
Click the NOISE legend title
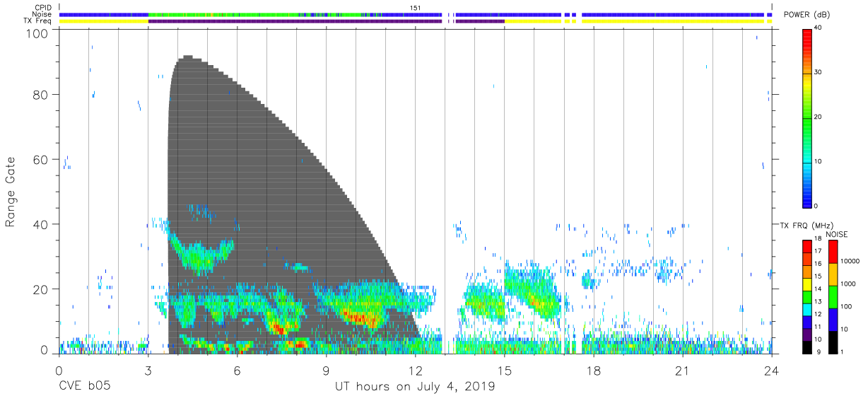point(836,234)
